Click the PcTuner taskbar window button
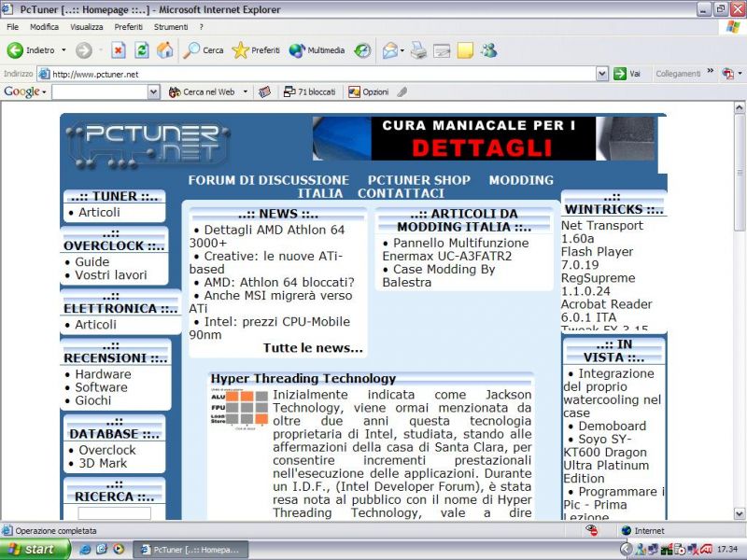The height and width of the screenshot is (560, 747). [x=190, y=550]
